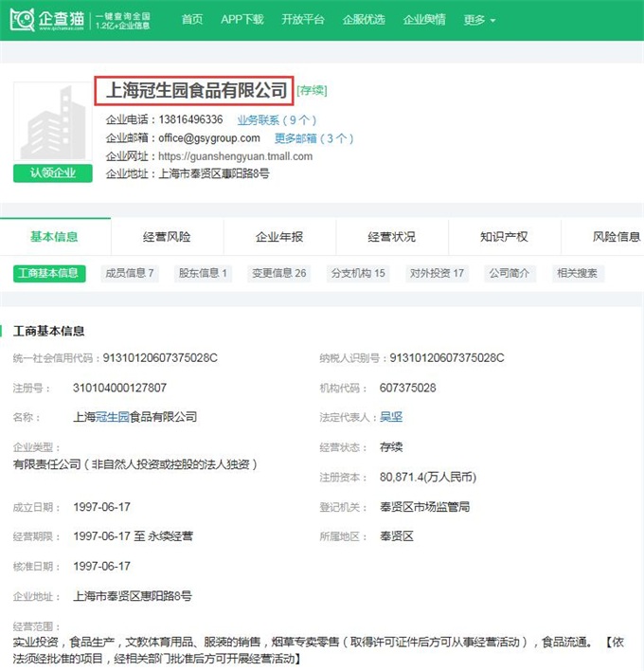Viewport: 644px width, 671px height.
Task: Click organization code 607375028
Action: tap(408, 388)
